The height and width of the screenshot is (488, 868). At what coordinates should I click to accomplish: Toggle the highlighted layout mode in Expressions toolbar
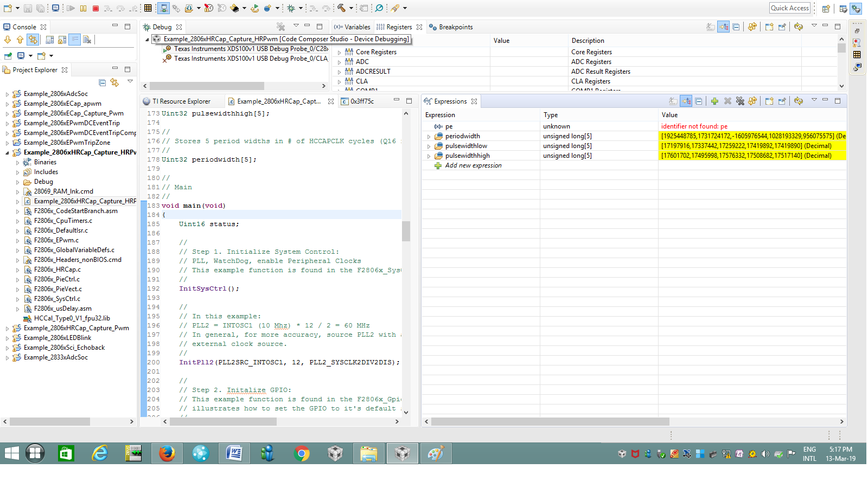coord(686,101)
